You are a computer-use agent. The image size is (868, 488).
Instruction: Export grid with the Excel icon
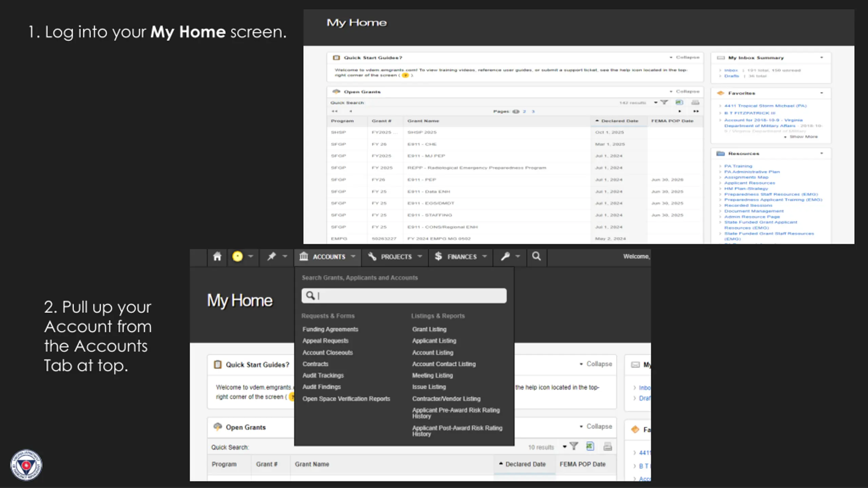coord(590,446)
